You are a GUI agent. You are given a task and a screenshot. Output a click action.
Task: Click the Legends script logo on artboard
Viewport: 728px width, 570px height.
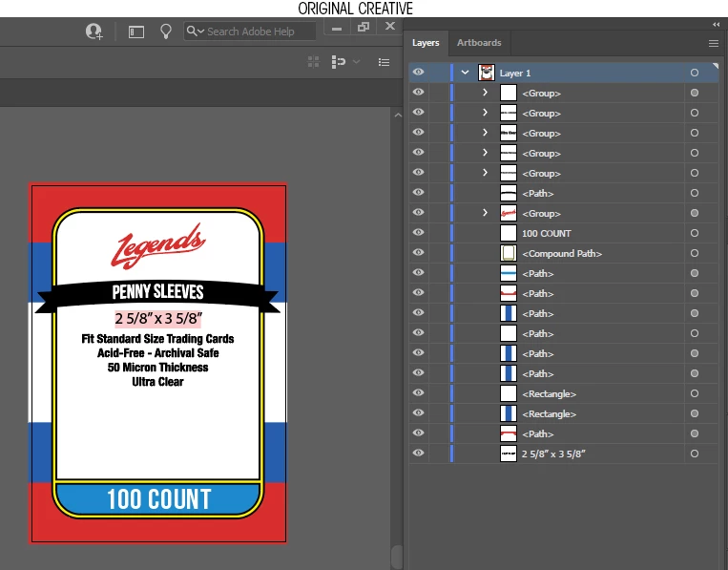tap(157, 246)
